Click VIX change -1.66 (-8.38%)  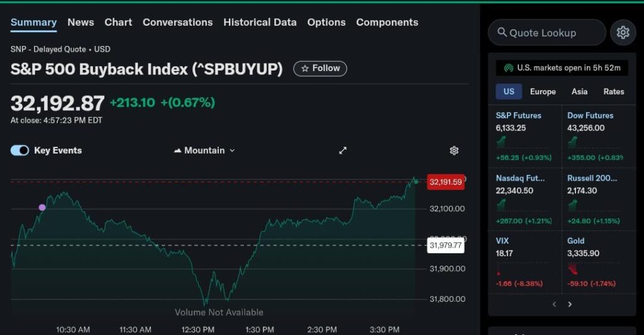coord(519,283)
